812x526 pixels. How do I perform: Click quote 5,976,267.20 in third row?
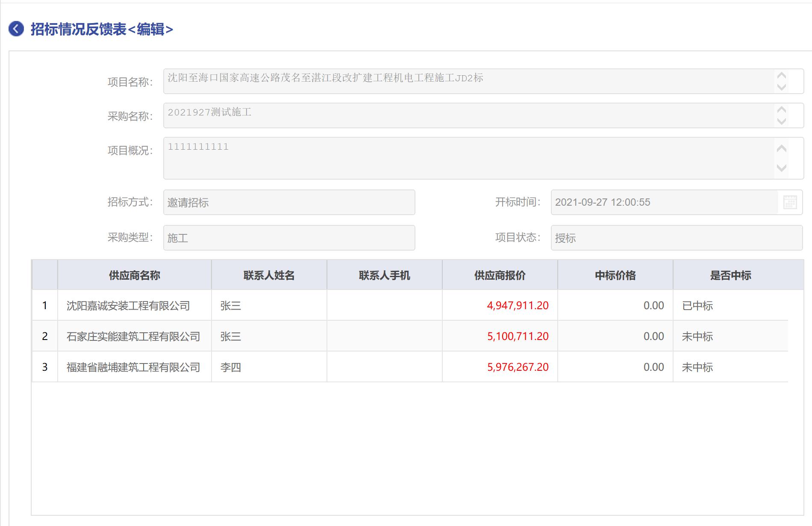pyautogui.click(x=518, y=367)
